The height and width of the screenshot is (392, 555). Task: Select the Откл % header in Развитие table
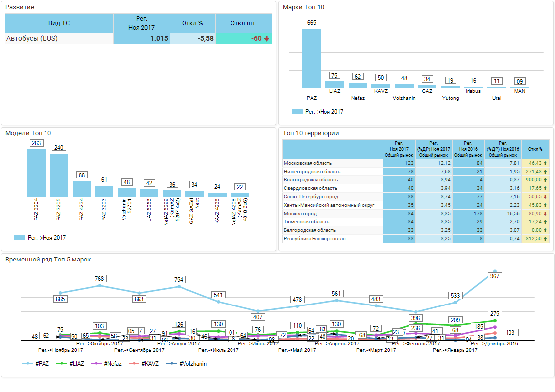192,23
